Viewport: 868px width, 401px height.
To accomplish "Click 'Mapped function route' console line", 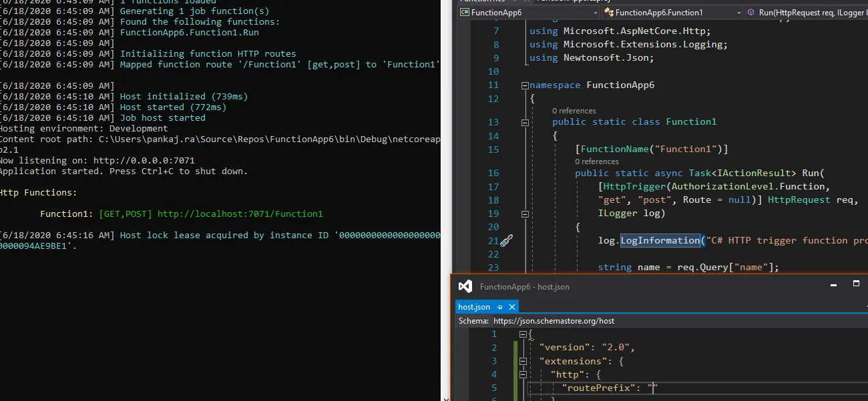I will (280, 65).
